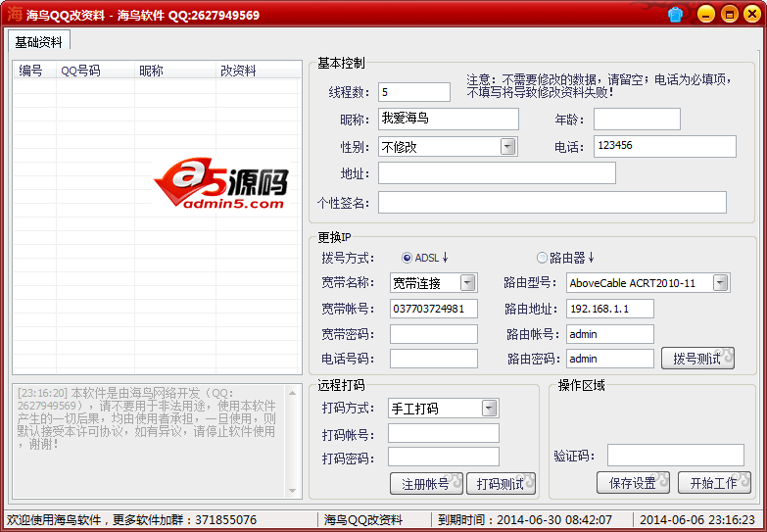Click the 电话号码 input field

tap(434, 359)
